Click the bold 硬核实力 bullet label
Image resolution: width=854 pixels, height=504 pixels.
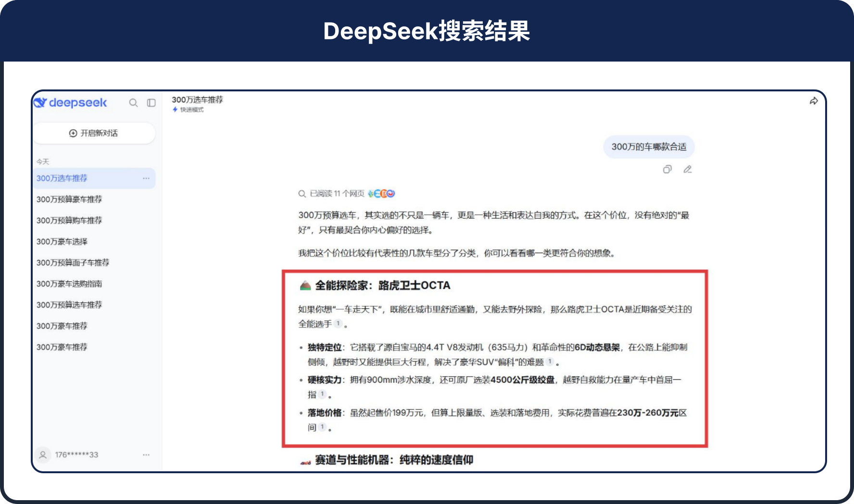(x=325, y=380)
